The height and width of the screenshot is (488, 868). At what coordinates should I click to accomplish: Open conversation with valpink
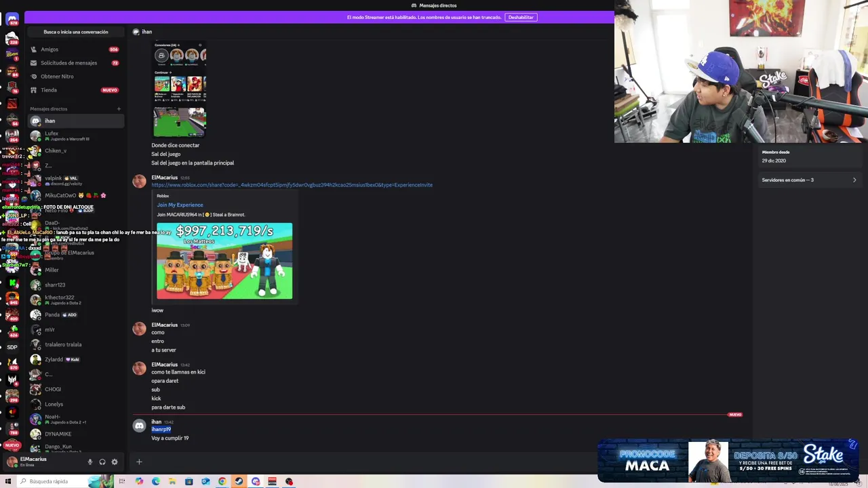click(75, 180)
